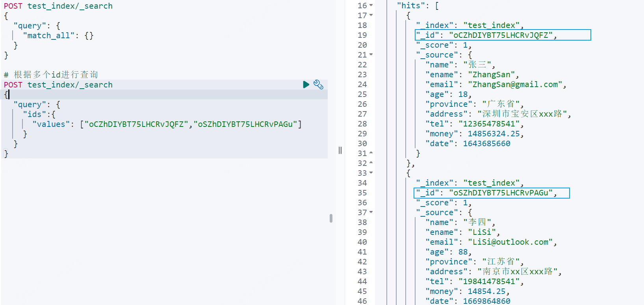Screen dimensions: 644x305
Task: Click the comment "# 根据多个id进行查询"
Action: pos(51,74)
